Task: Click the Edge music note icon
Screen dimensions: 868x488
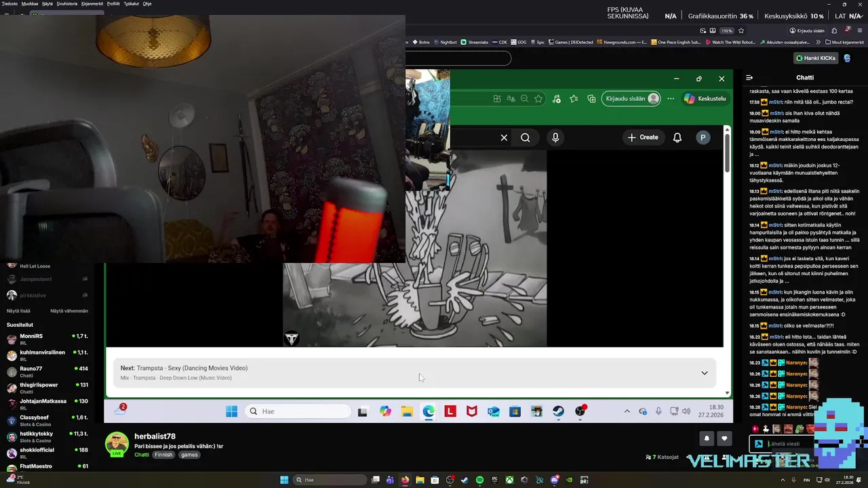Action: (x=557, y=99)
